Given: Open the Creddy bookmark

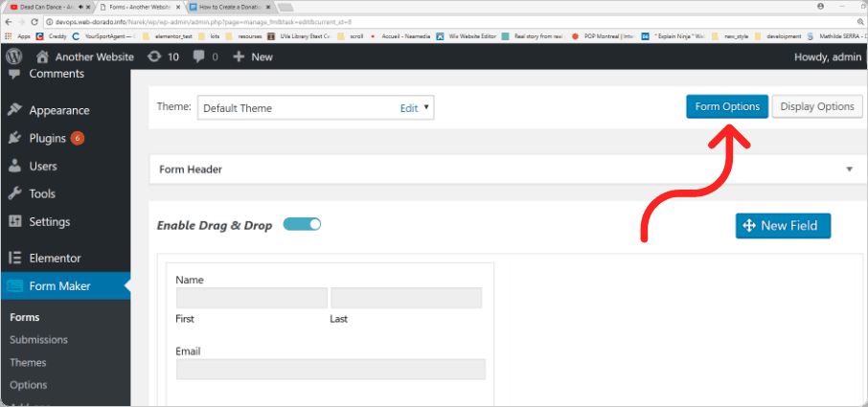Looking at the screenshot, I should click(50, 36).
